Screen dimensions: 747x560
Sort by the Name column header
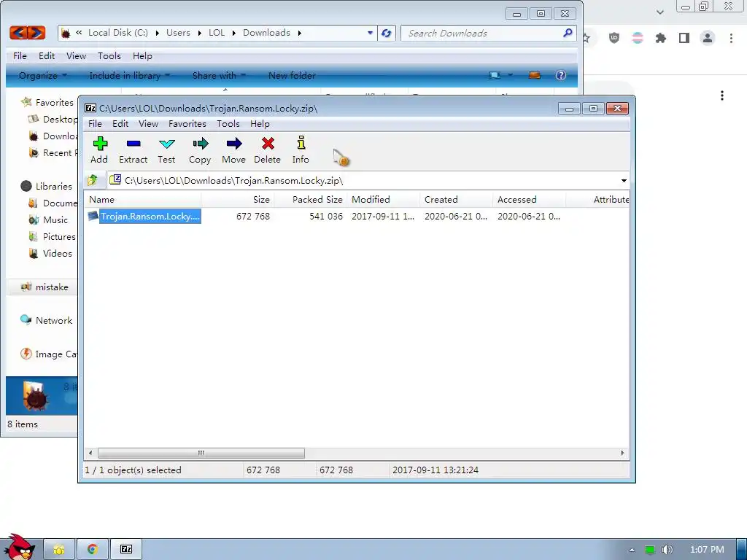click(142, 200)
